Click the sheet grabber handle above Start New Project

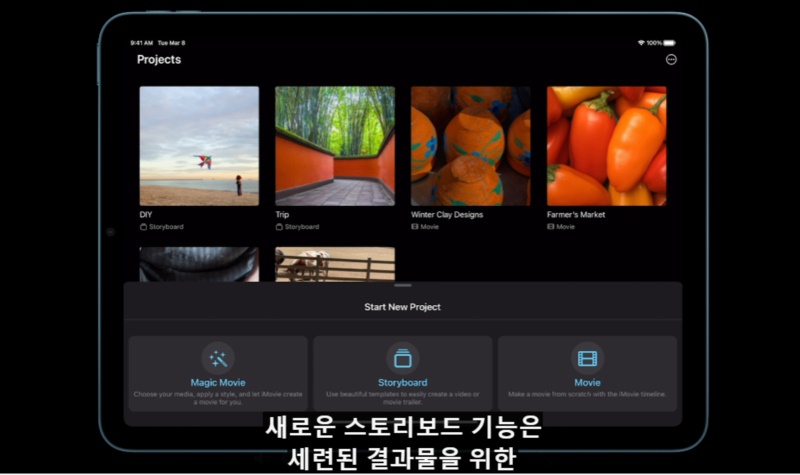point(403,285)
